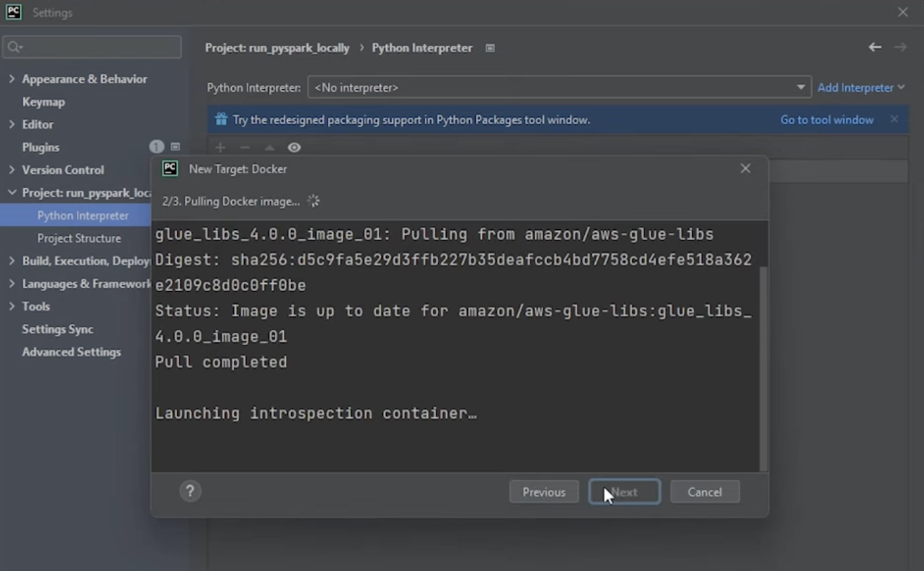Click Go to tool window link
The width and height of the screenshot is (924, 571).
827,120
